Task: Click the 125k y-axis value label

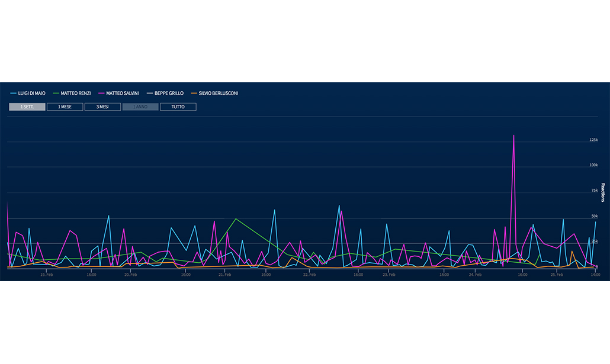Action: coord(593,140)
